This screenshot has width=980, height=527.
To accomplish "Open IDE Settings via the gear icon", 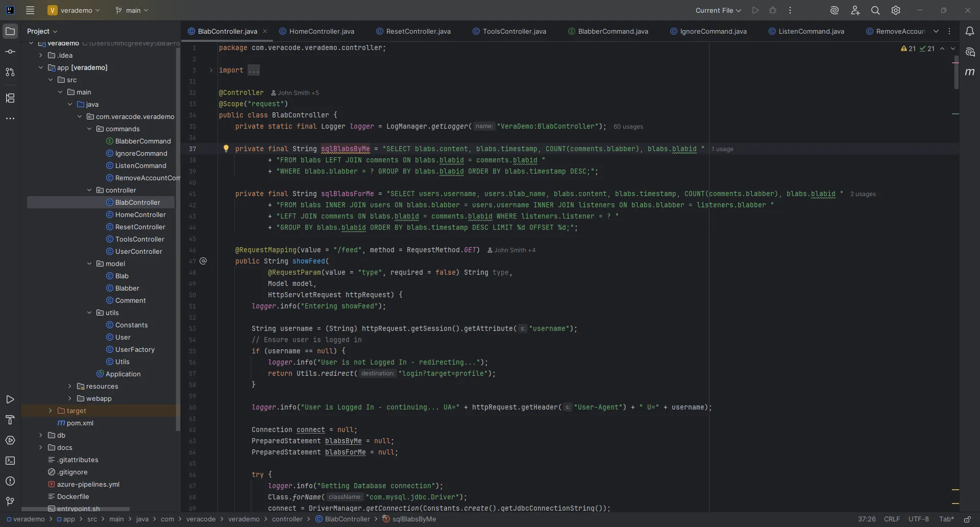I will point(896,10).
